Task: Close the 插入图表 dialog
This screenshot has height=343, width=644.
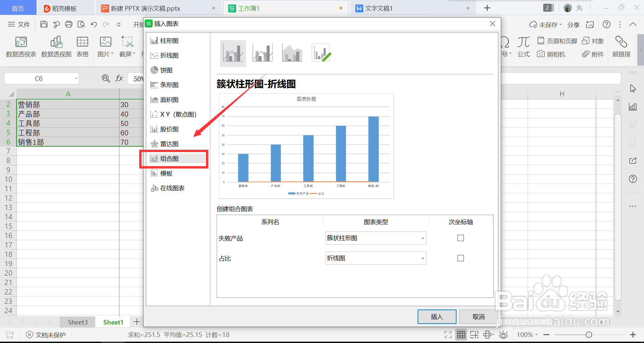Action: (x=492, y=24)
